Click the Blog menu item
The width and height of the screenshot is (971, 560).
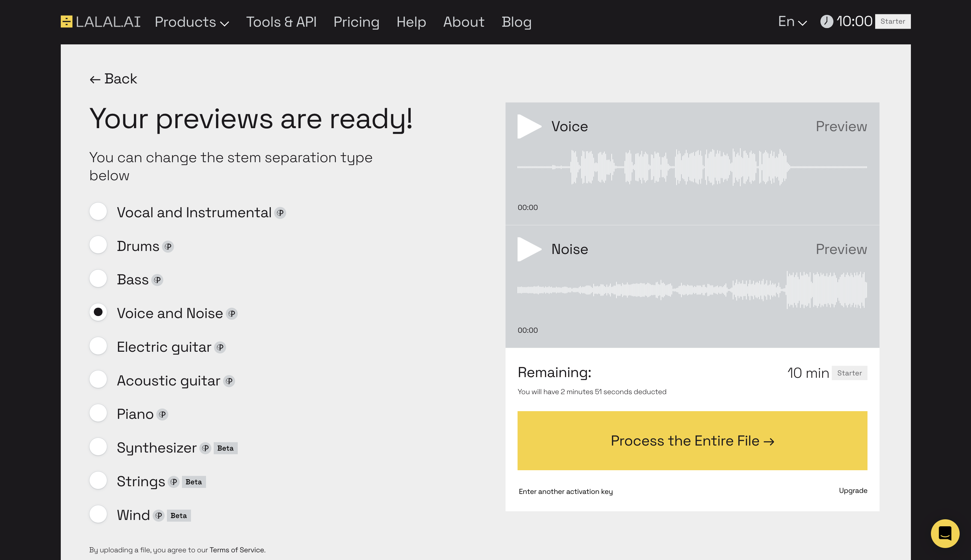516,21
